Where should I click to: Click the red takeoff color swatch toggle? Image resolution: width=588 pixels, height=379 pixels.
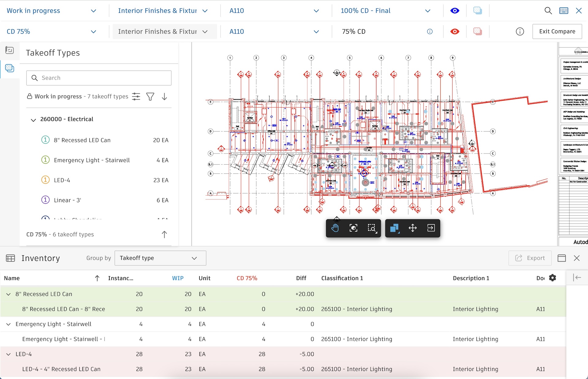pos(477,32)
